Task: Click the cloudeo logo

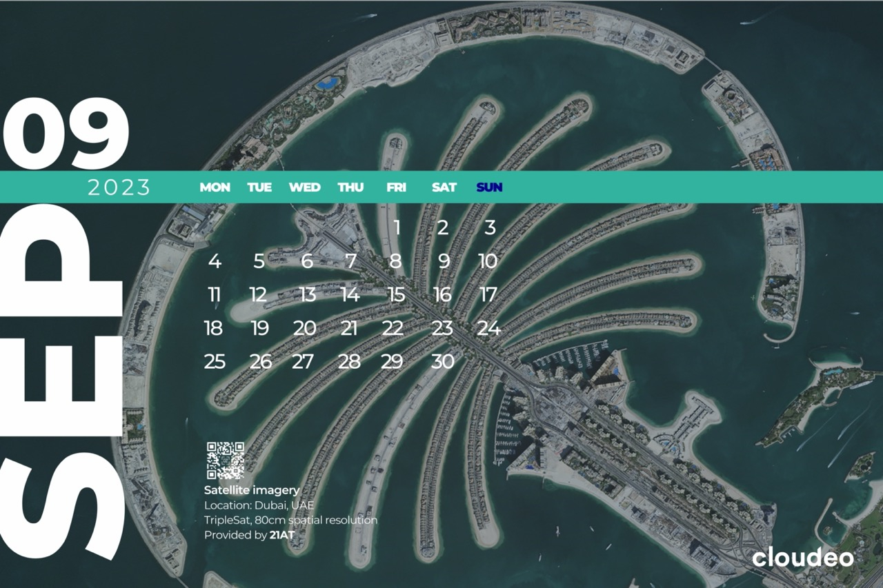Action: coord(803,557)
